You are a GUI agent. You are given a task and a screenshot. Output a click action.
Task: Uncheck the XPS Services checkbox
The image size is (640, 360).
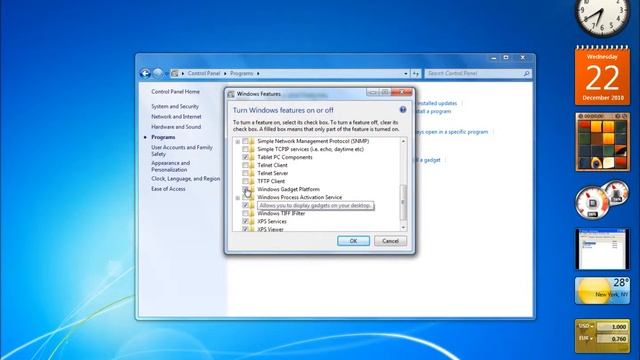point(245,221)
